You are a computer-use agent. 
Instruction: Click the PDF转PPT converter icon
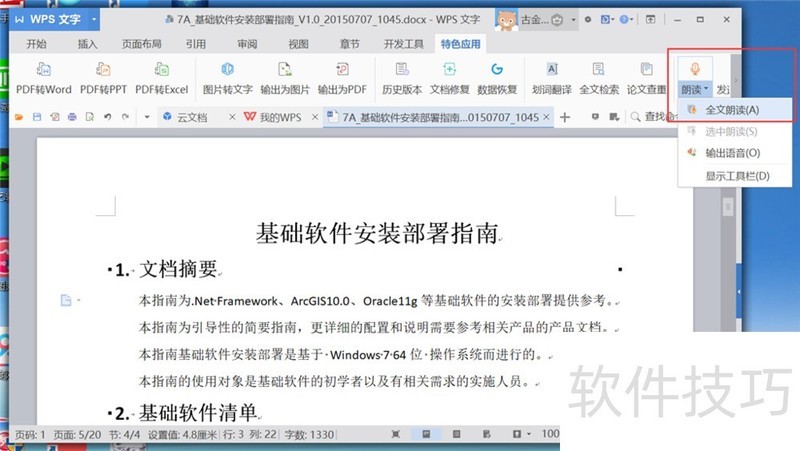point(103,69)
